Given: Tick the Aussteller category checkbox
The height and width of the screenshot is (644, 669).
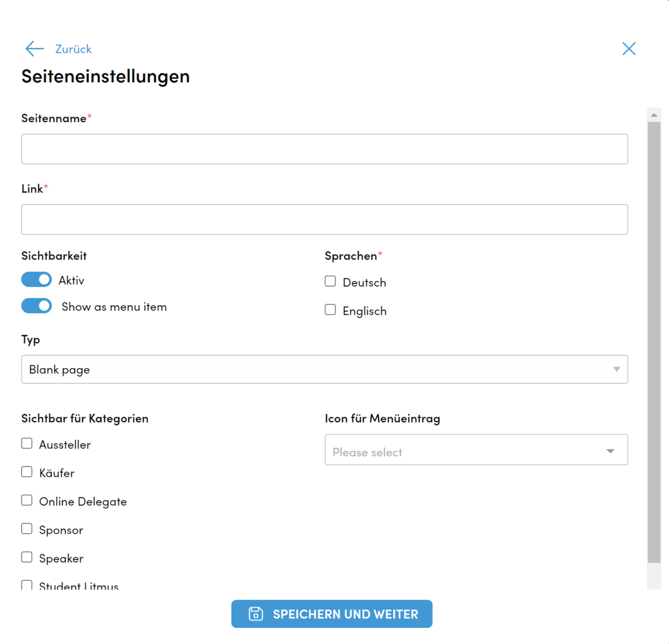Looking at the screenshot, I should click(27, 443).
